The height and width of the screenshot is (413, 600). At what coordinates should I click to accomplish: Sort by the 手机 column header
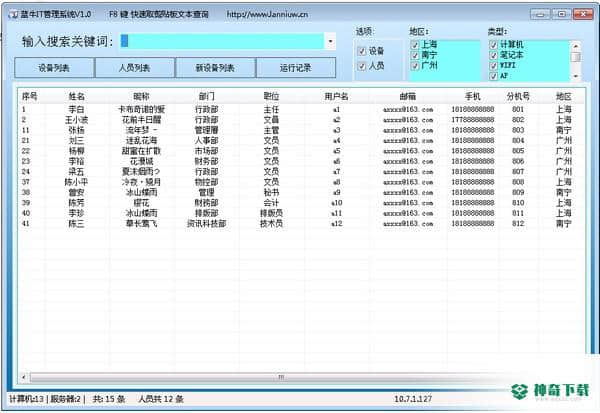[x=473, y=96]
